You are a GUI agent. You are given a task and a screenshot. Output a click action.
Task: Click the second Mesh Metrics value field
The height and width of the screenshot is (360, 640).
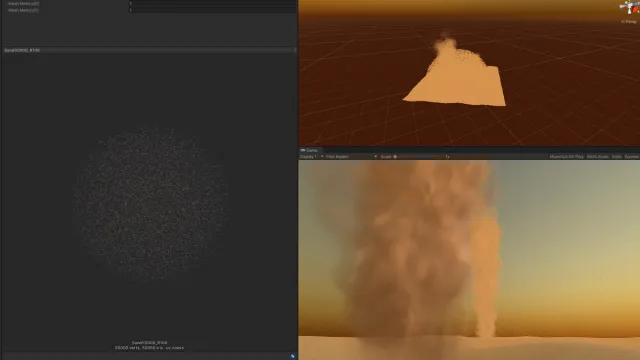[213, 10]
